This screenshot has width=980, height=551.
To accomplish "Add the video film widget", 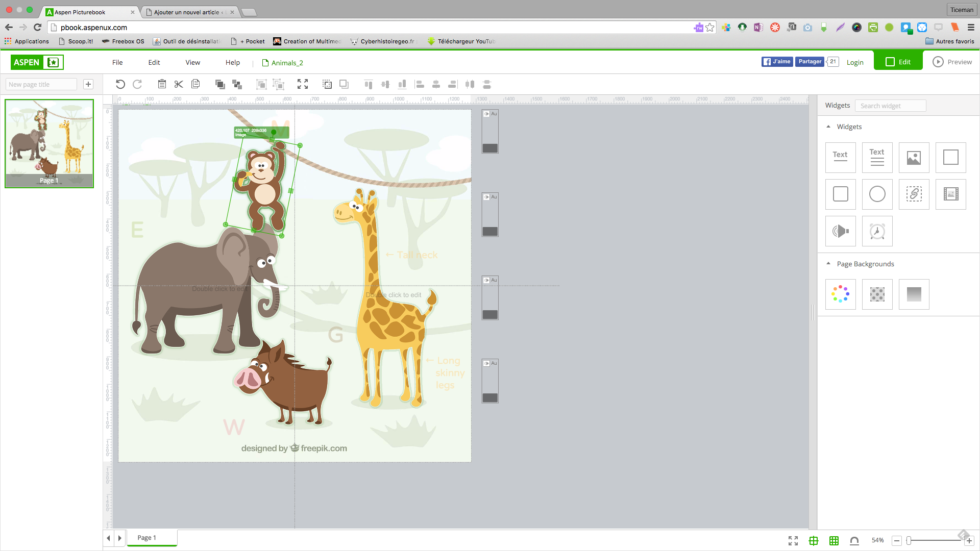I will coord(950,194).
